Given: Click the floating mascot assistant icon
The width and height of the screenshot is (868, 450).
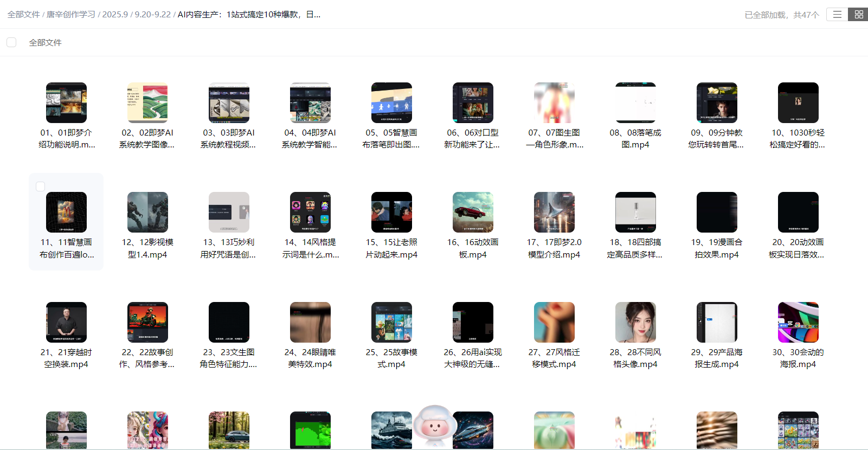Looking at the screenshot, I should [434, 426].
